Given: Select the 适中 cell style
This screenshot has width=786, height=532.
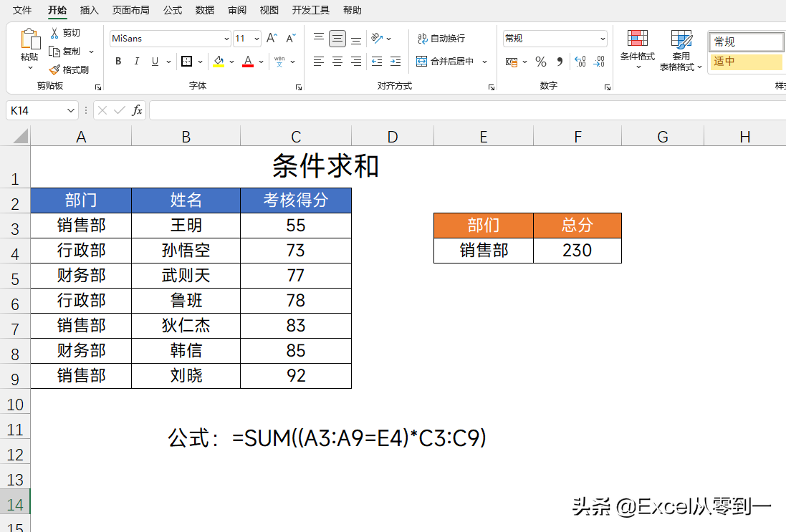Looking at the screenshot, I should pyautogui.click(x=747, y=62).
